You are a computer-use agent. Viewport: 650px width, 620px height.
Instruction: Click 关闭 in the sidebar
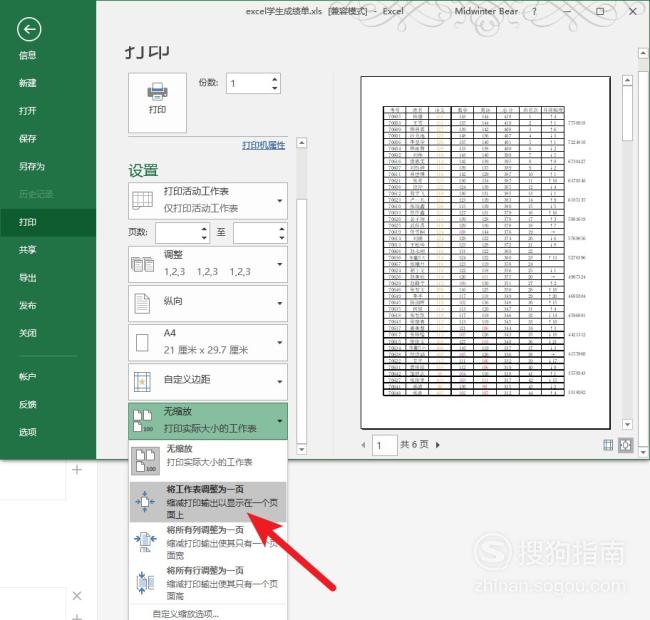[27, 333]
